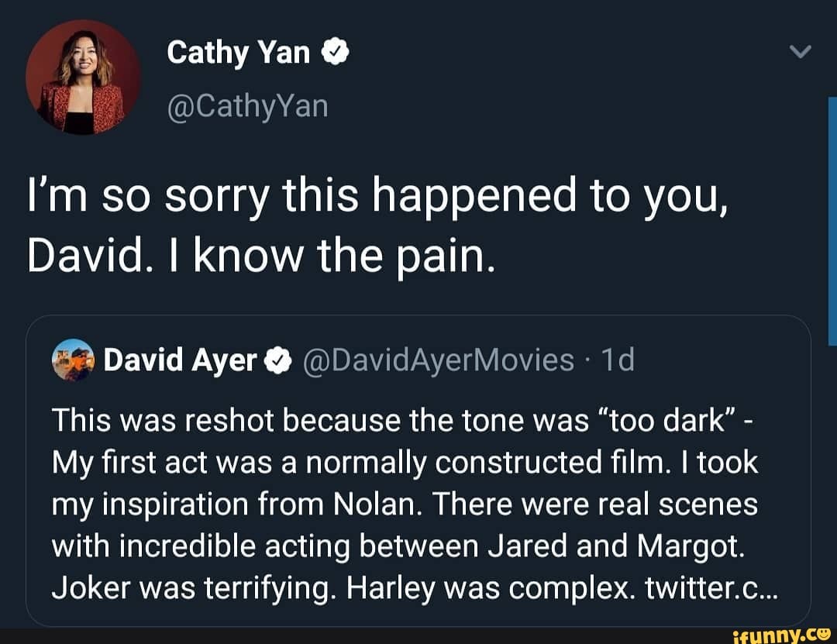Select the @CathyYan handle
This screenshot has width=837, height=644.
pyautogui.click(x=249, y=105)
